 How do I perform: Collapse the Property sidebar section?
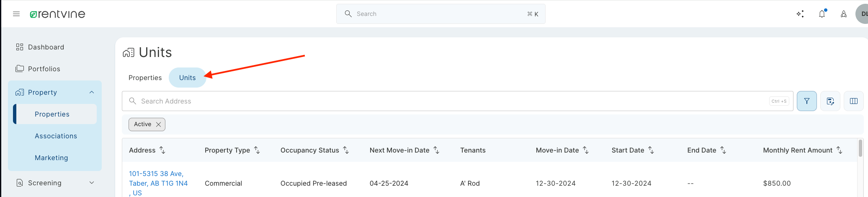(x=92, y=92)
